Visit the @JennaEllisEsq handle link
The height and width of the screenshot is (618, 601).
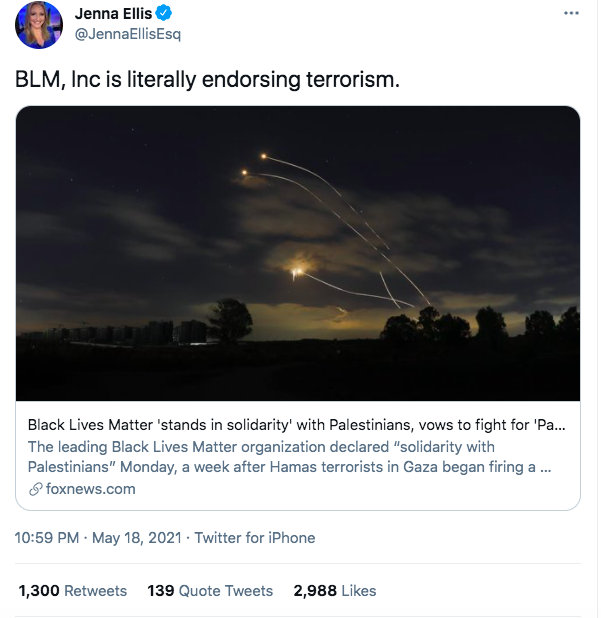(128, 34)
